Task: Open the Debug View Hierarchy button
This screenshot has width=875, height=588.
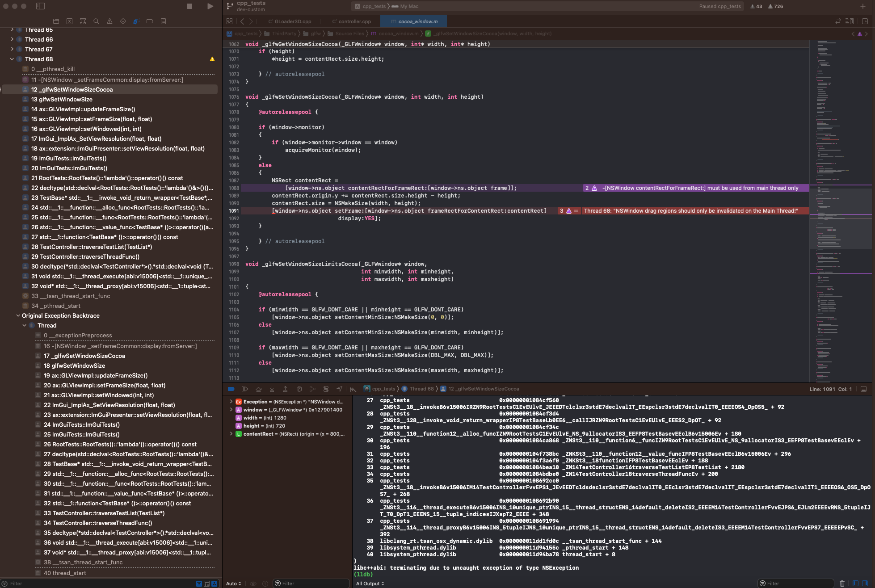Action: pos(299,389)
